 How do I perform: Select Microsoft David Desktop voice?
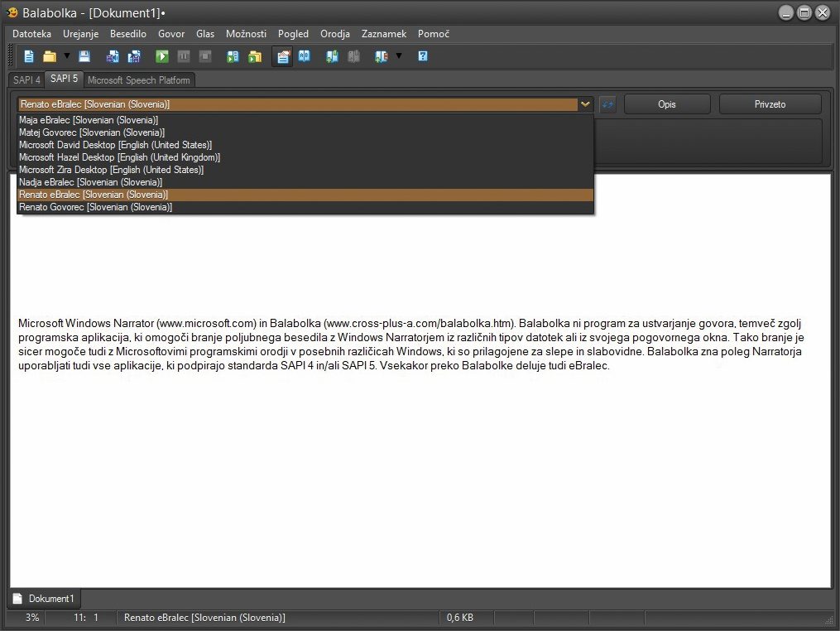[305, 145]
